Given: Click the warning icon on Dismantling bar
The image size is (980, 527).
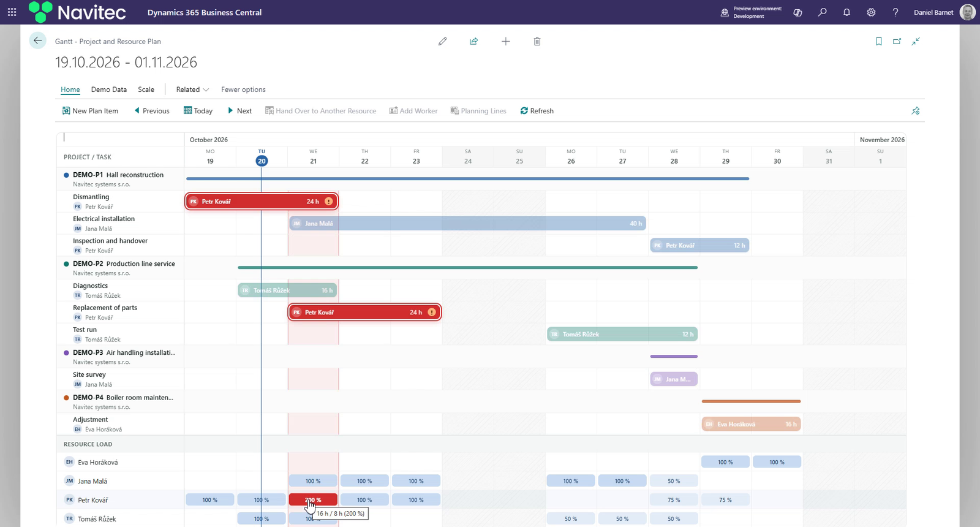Looking at the screenshot, I should [x=329, y=202].
